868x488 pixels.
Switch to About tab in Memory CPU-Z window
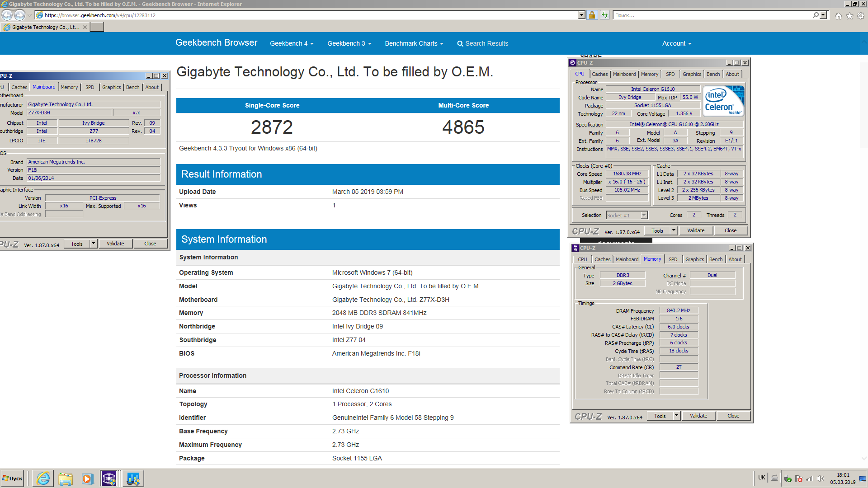735,259
